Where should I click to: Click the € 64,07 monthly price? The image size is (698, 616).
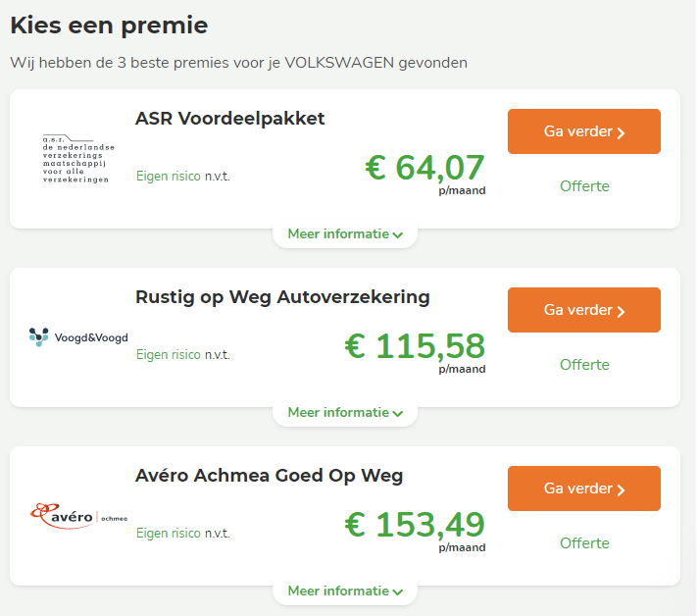(424, 168)
